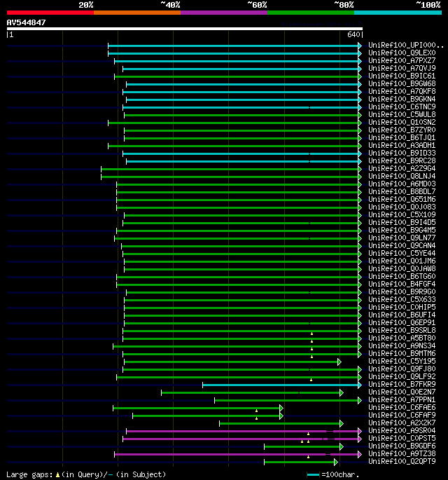Click the yellow gap marker under UniRef100_Q9LF92
This screenshot has height=480, width=448.
point(311,380)
